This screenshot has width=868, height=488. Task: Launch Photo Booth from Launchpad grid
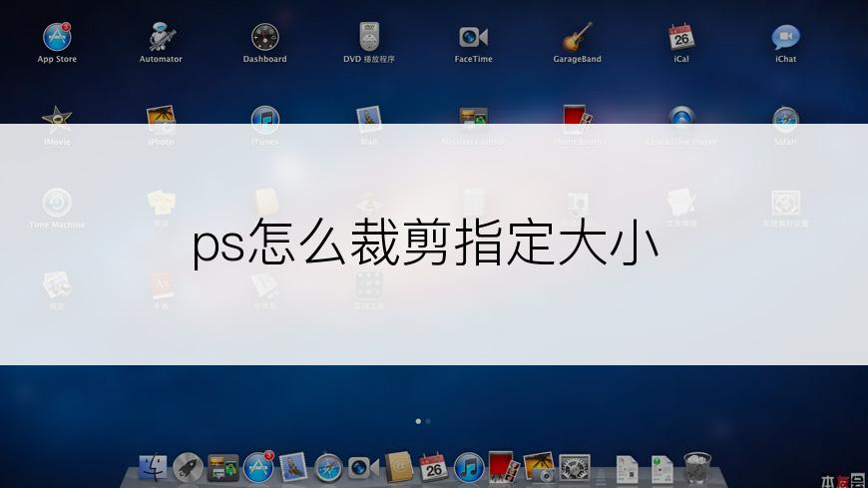pyautogui.click(x=577, y=119)
